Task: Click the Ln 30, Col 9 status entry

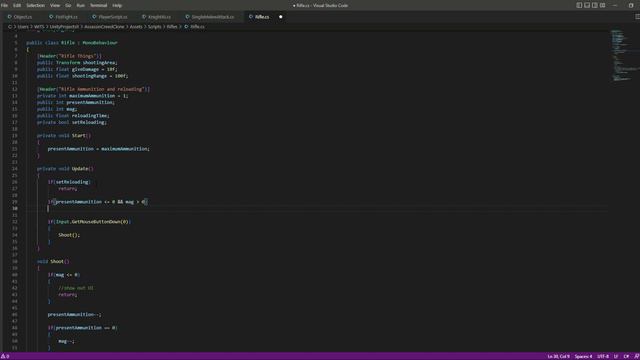Action: pos(558,356)
